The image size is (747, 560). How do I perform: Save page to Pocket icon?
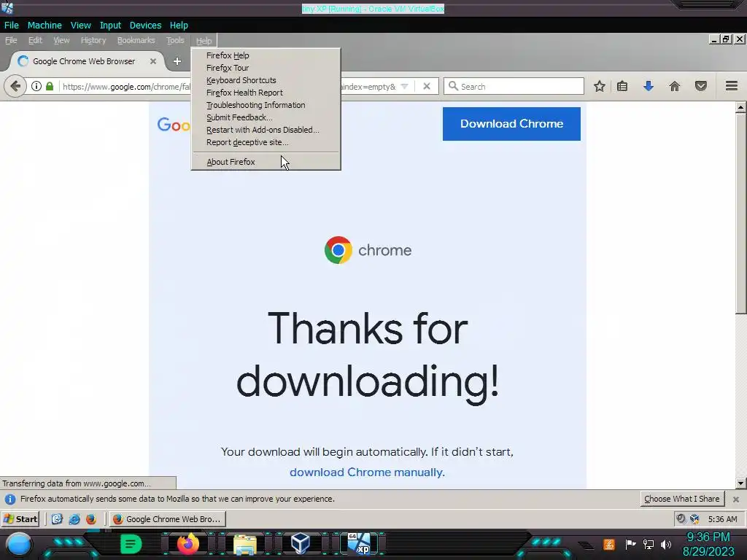(x=701, y=86)
